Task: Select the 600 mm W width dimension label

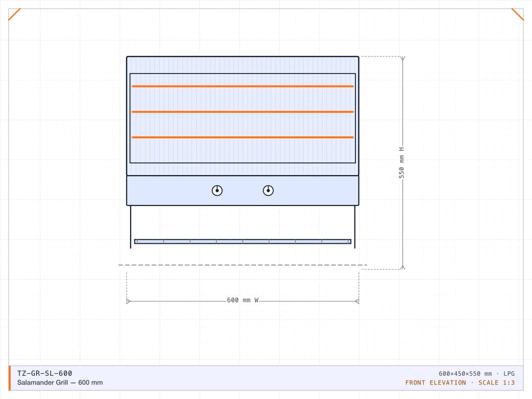Action: [x=243, y=300]
